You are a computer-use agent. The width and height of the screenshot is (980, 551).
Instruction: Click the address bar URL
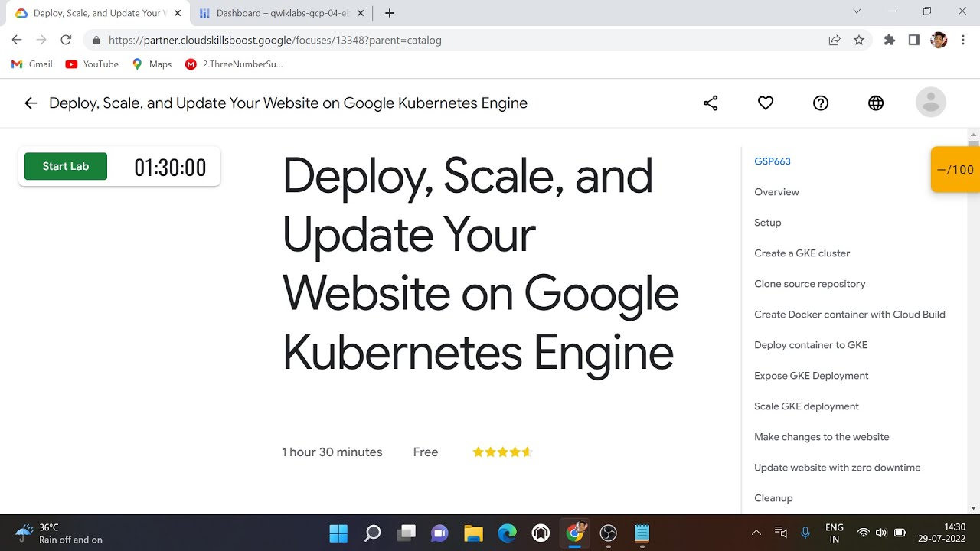[275, 40]
